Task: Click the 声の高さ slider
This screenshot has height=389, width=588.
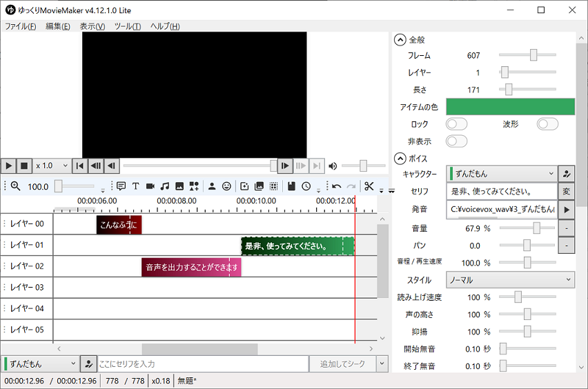Action: 527,314
